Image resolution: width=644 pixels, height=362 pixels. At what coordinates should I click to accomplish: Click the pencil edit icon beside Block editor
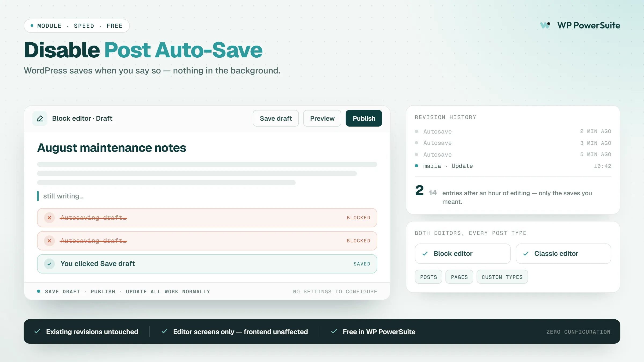[40, 119]
